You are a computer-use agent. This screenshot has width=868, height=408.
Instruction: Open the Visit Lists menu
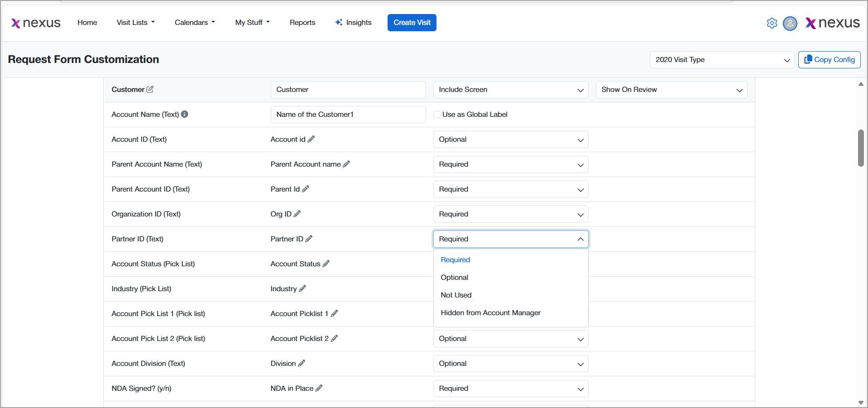click(x=135, y=23)
